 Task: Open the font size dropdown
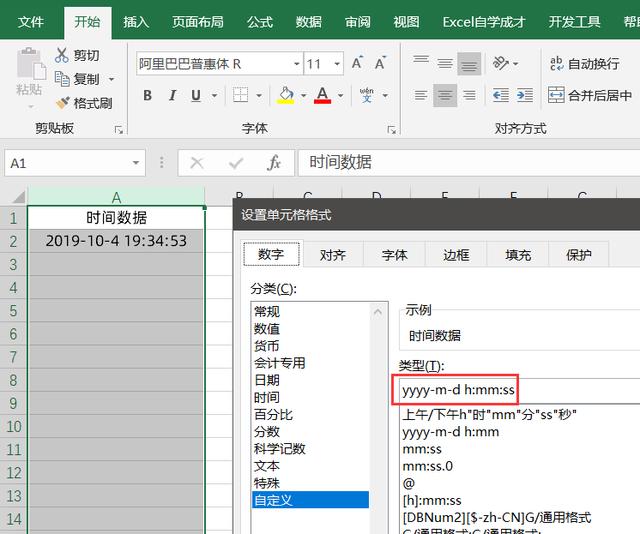[x=337, y=64]
